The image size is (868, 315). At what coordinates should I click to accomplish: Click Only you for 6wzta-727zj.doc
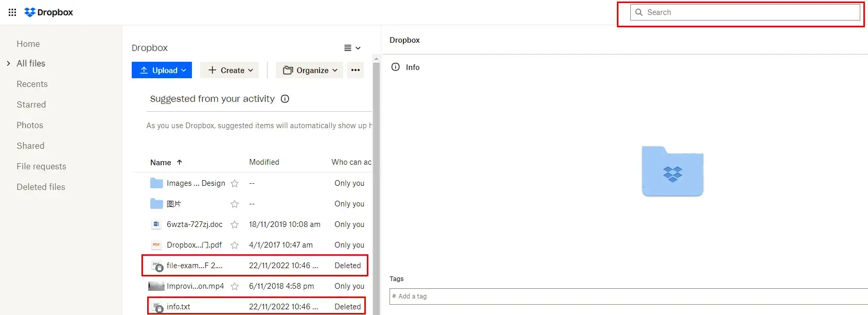coord(349,224)
